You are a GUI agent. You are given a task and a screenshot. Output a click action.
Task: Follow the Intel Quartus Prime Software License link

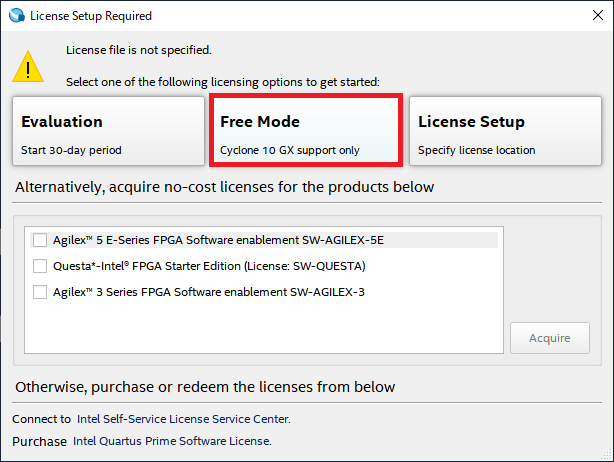tap(172, 441)
